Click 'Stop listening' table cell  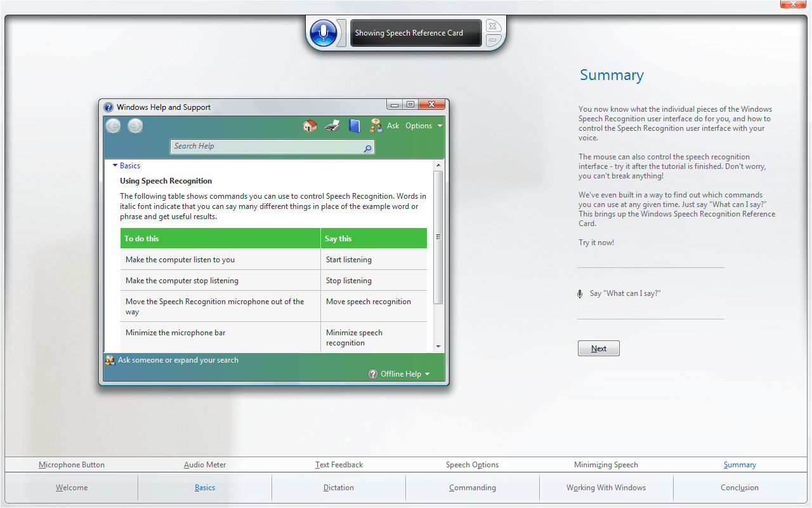coord(374,281)
